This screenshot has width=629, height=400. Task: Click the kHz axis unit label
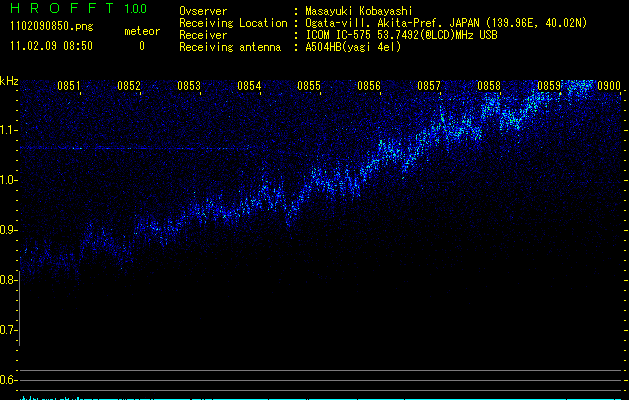point(9,81)
